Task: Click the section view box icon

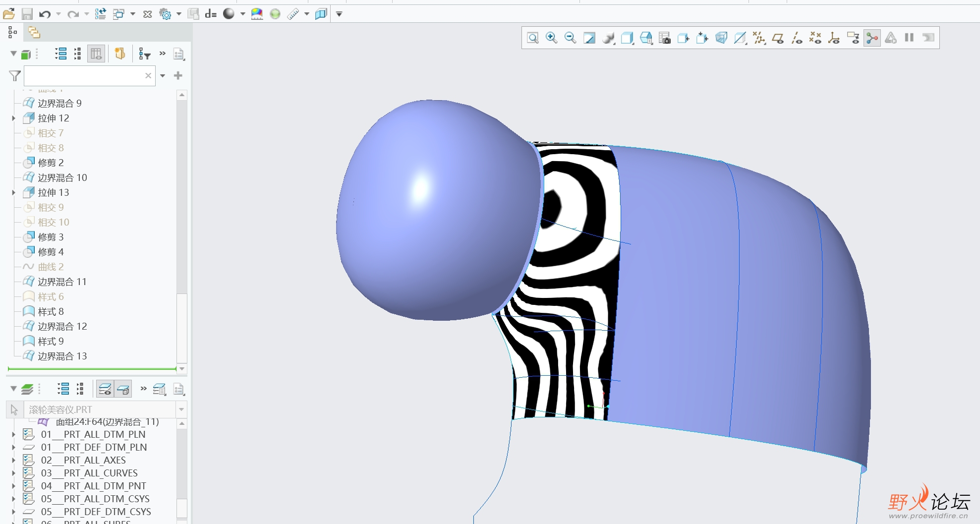Action: 321,14
